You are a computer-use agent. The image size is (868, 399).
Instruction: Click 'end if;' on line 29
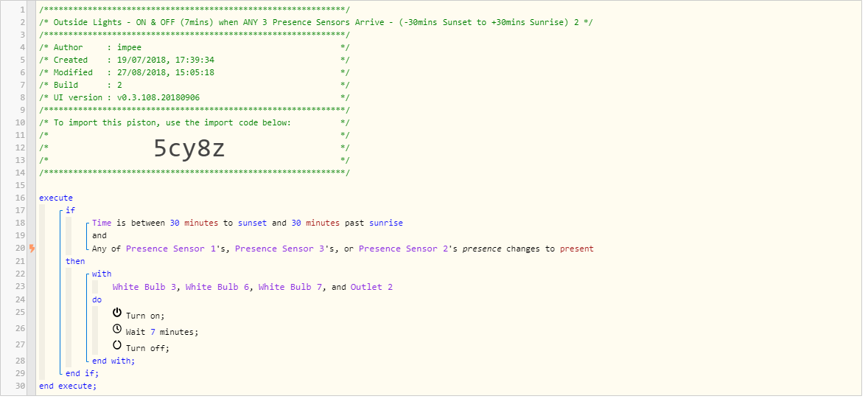pos(83,373)
